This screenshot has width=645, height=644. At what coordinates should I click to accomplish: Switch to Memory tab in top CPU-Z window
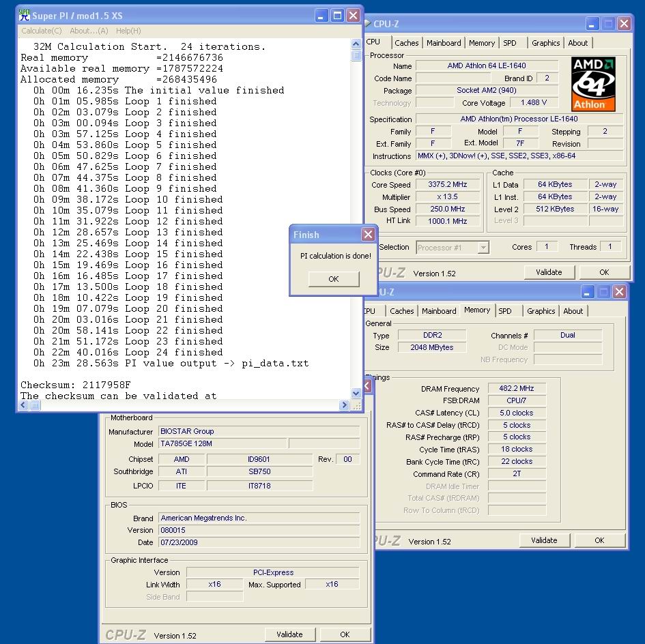(482, 43)
